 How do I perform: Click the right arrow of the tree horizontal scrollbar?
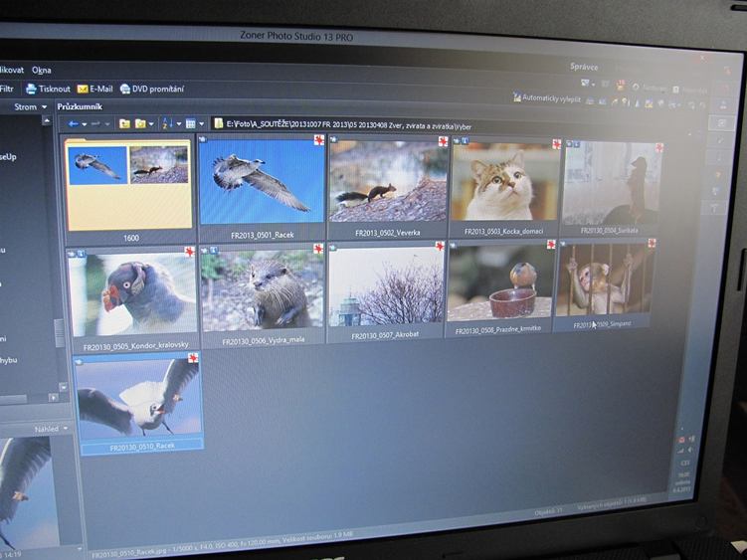pyautogui.click(x=53, y=397)
